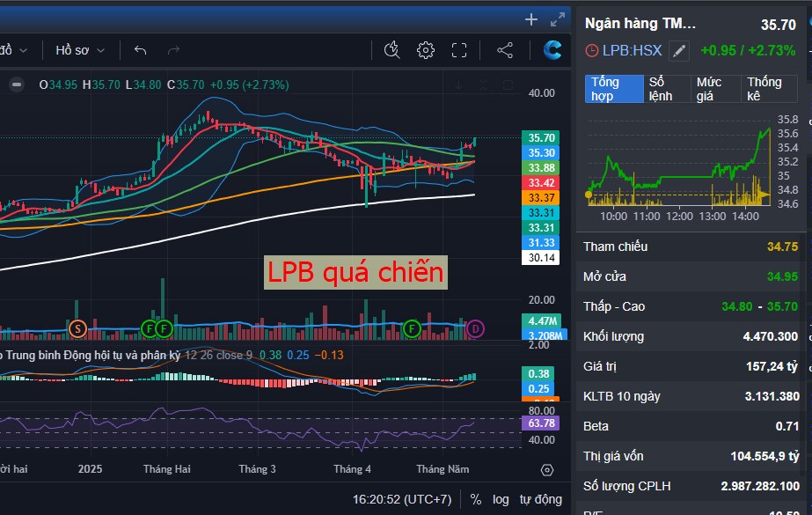Open the purple D dividend marker
Viewport: 812px width, 515px height.
tap(475, 328)
